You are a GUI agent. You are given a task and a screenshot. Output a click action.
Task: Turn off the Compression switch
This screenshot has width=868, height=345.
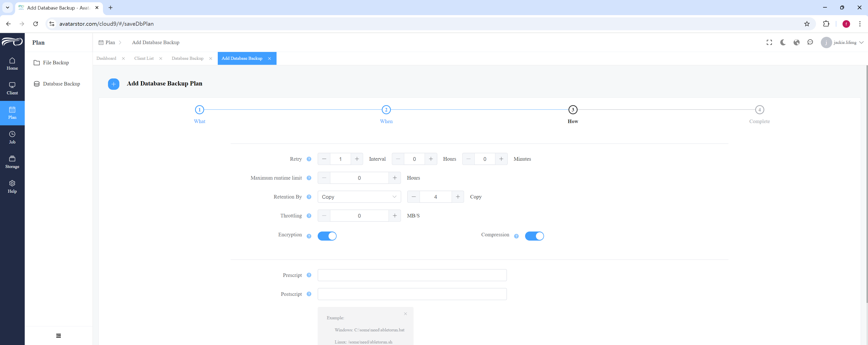coord(534,236)
